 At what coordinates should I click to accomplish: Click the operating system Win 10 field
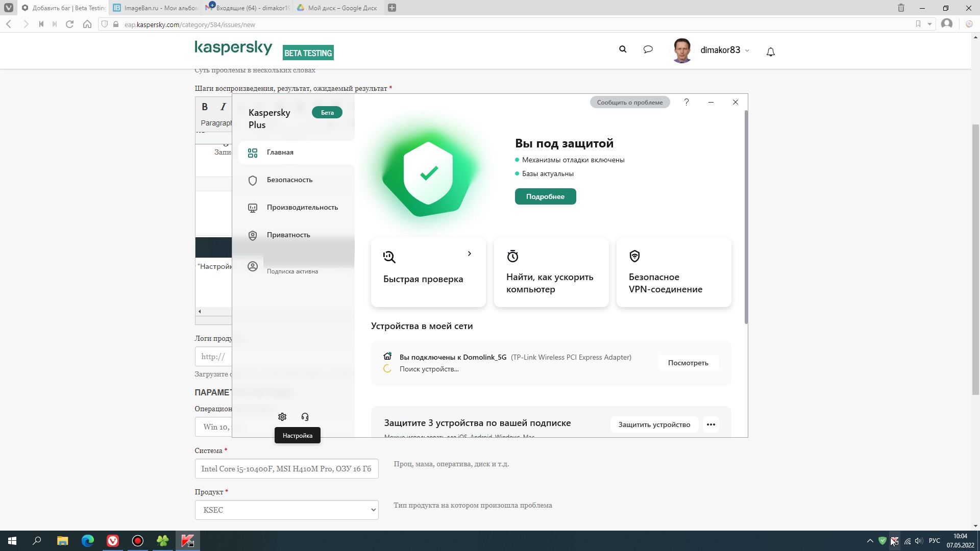213,427
